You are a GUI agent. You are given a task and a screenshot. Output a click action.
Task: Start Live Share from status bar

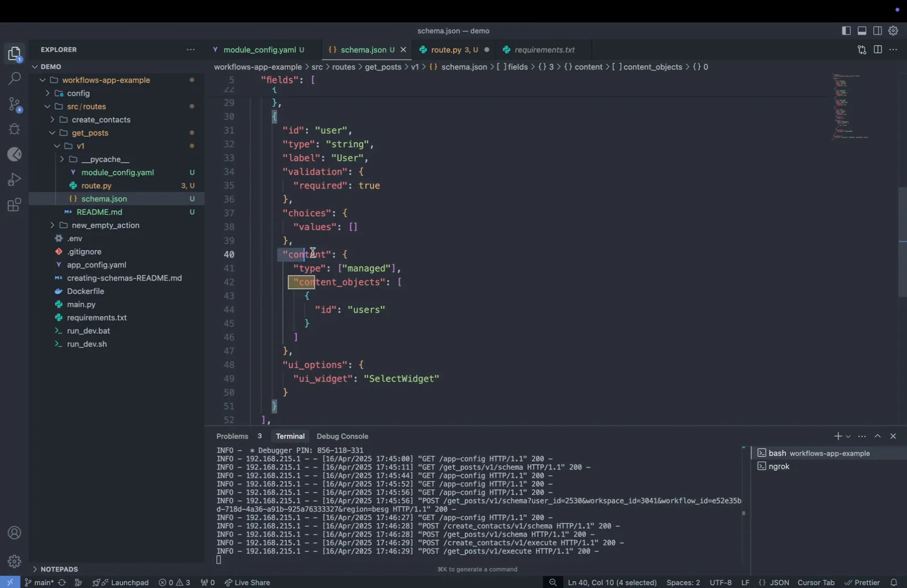247,582
